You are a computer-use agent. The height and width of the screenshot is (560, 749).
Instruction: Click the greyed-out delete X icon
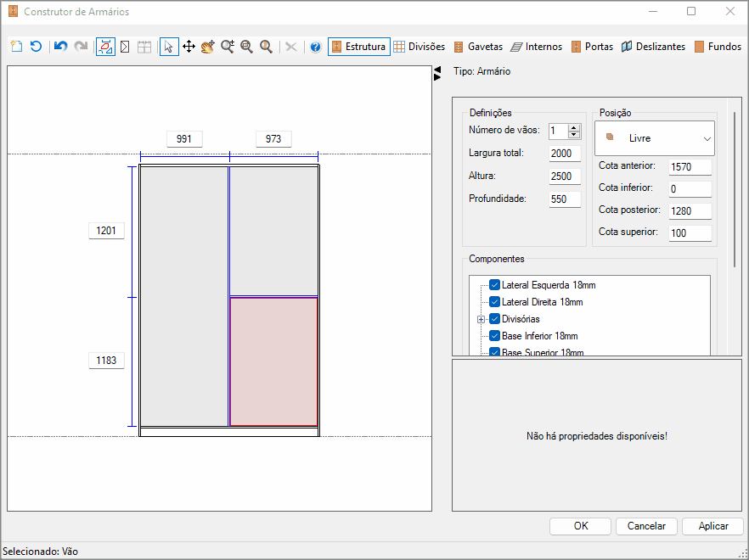291,47
